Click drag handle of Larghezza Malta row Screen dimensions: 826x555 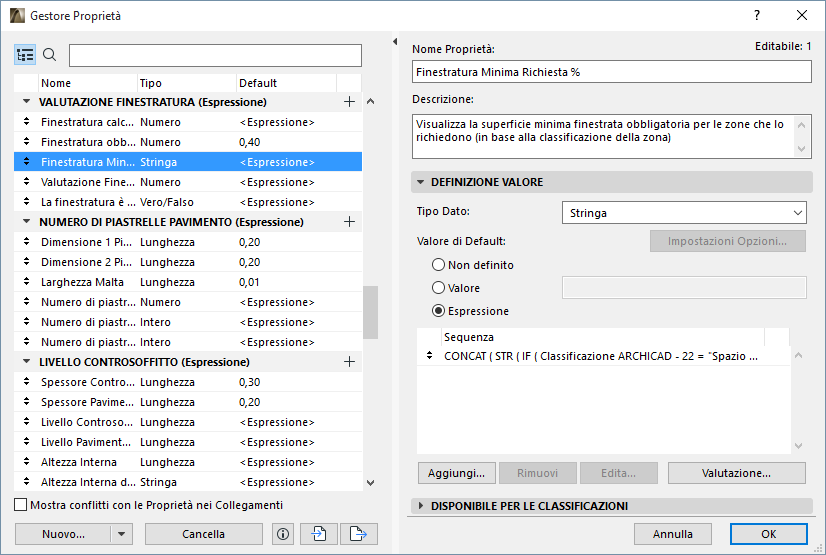point(26,282)
